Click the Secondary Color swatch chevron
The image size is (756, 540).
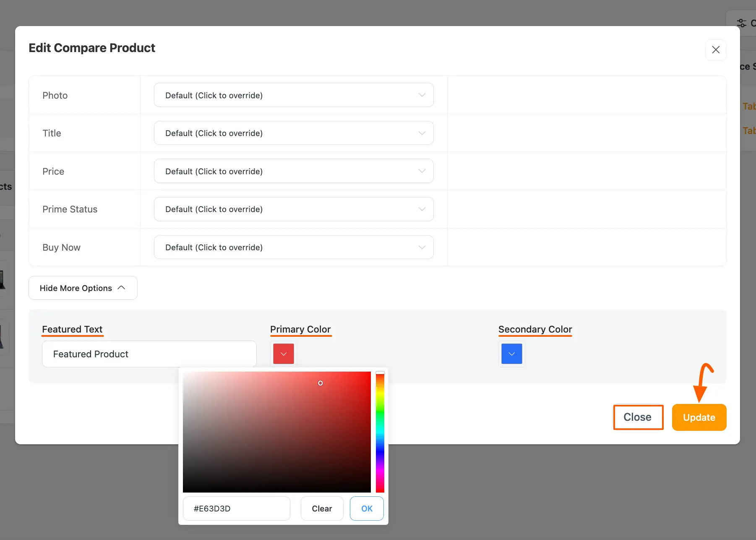(511, 354)
